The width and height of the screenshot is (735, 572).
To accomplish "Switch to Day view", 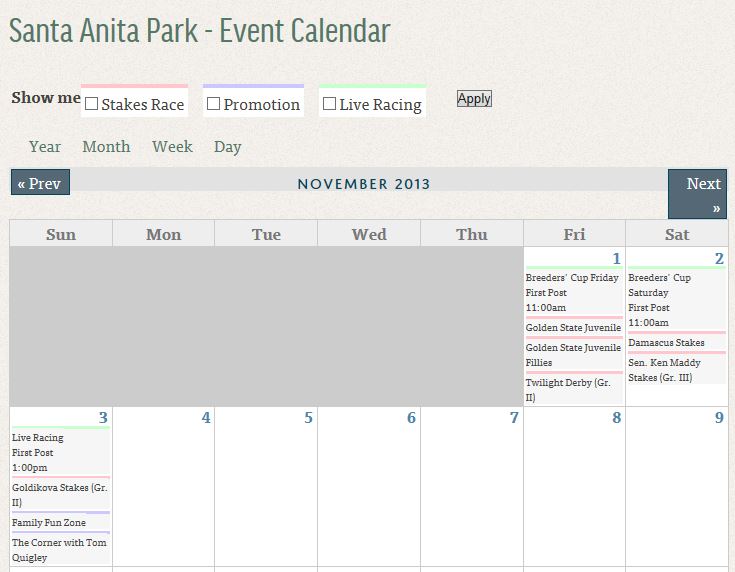I will coord(227,147).
